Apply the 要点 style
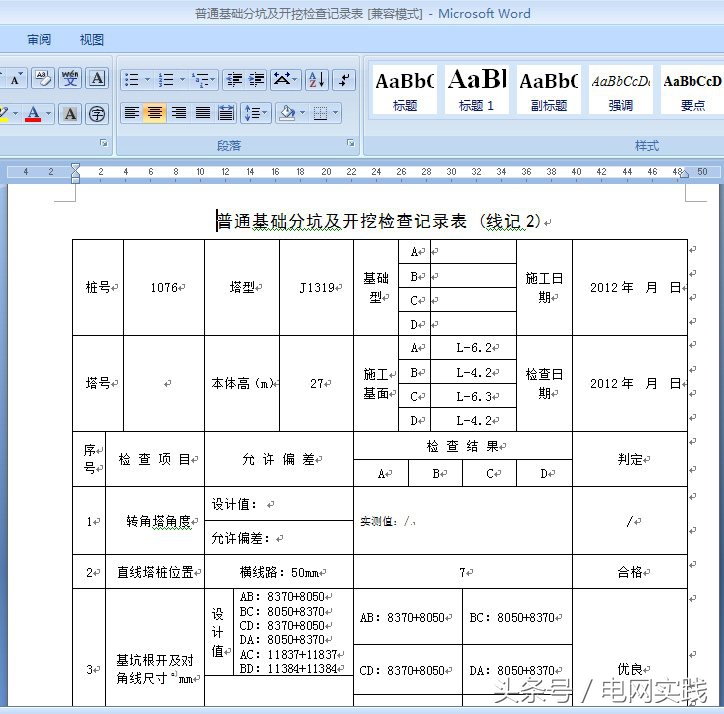Image resolution: width=724 pixels, height=714 pixels. (x=692, y=90)
